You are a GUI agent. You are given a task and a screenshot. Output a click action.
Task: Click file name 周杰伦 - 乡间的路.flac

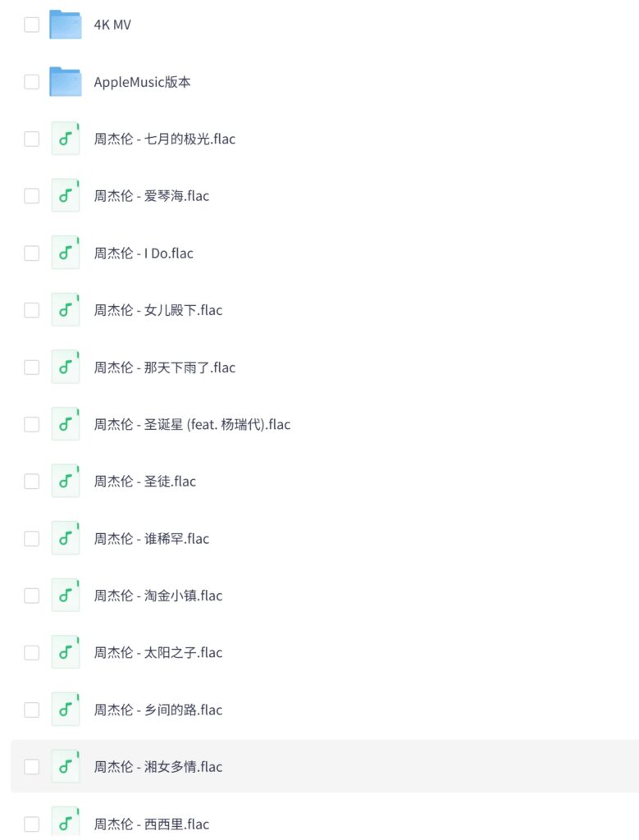(157, 710)
